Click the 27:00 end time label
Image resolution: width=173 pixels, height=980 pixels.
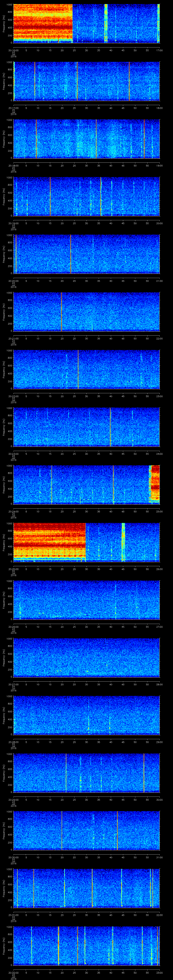coord(159,627)
